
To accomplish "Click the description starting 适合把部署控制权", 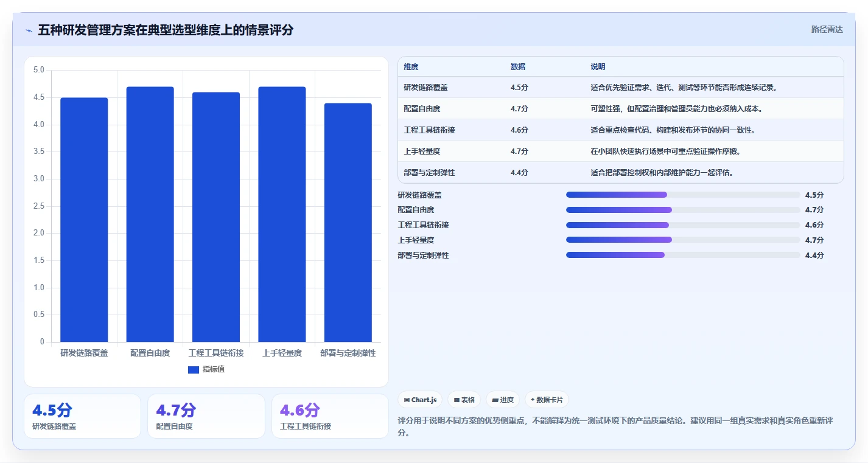I will [x=662, y=173].
